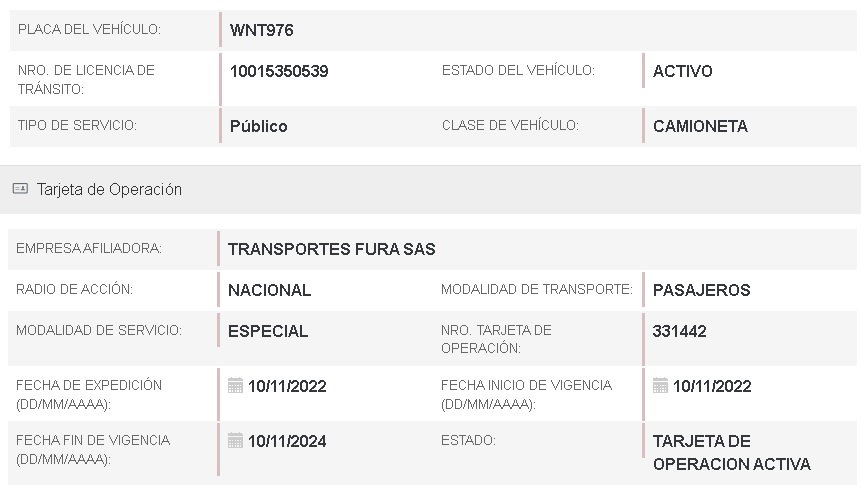Click the Fecha Inicio de Vigencia date text
This screenshot has width=861, height=491.
712,386
